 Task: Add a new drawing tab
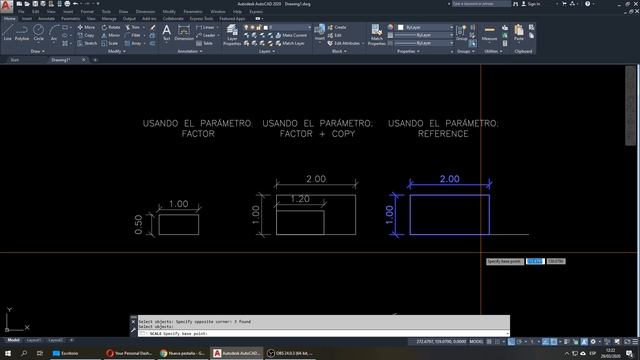point(95,60)
